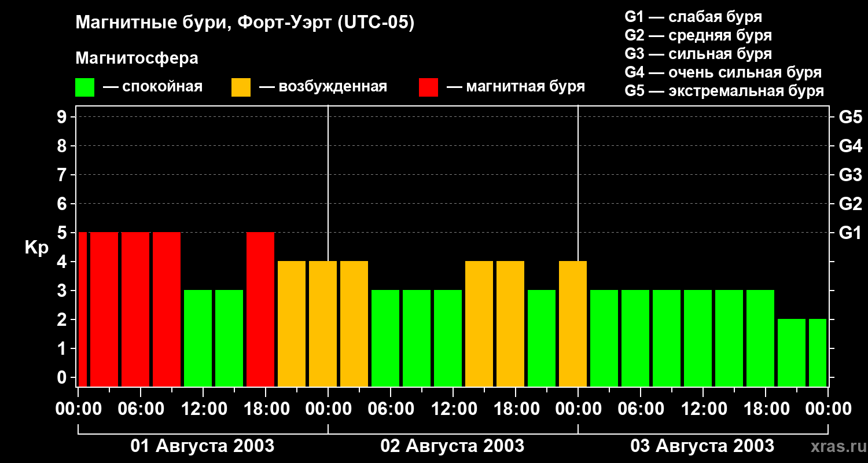Image resolution: width=868 pixels, height=463 pixels.
Task: Click the 'G5 — экстремальная буря' description
Action: pos(724,91)
